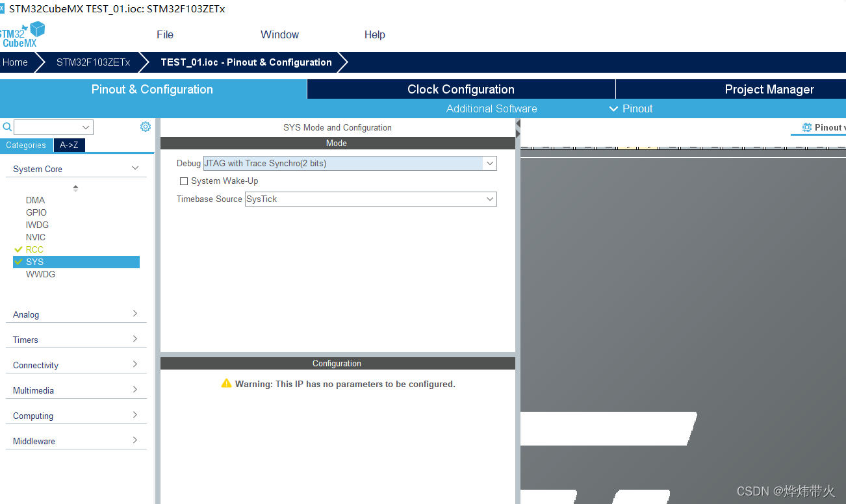Image resolution: width=846 pixels, height=504 pixels.
Task: Switch to Project Manager tab
Action: click(769, 89)
